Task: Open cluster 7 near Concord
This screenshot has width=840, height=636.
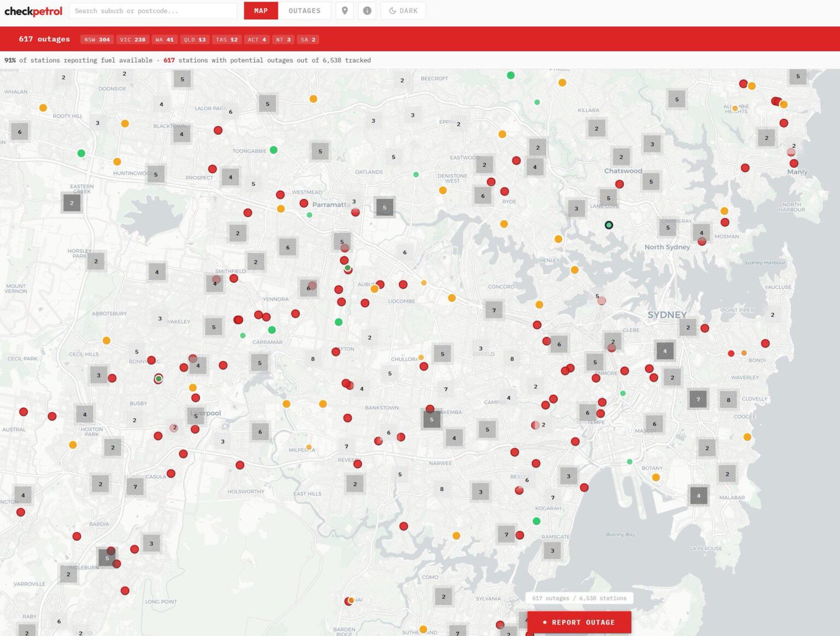Action: point(494,310)
